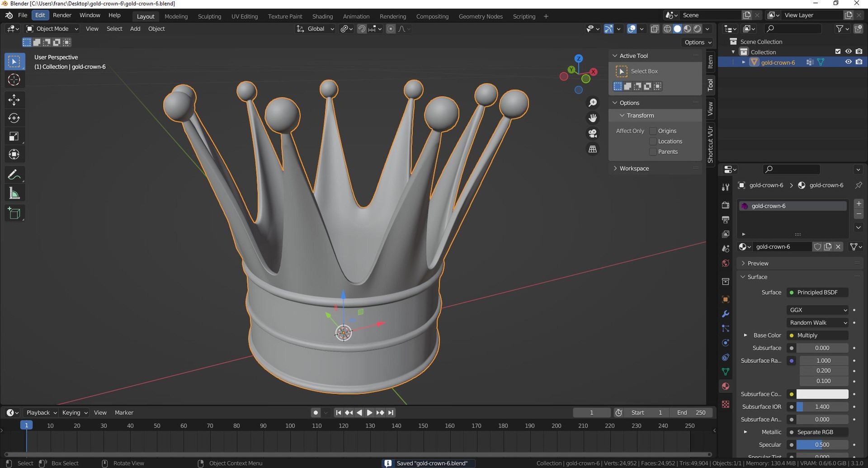The image size is (868, 468).
Task: Open Material properties tab icon
Action: coord(726,386)
